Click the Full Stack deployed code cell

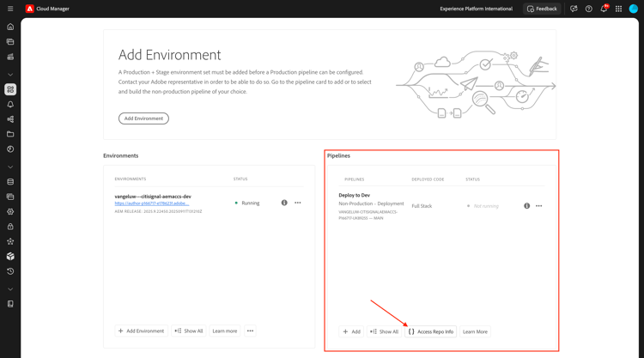pos(422,206)
